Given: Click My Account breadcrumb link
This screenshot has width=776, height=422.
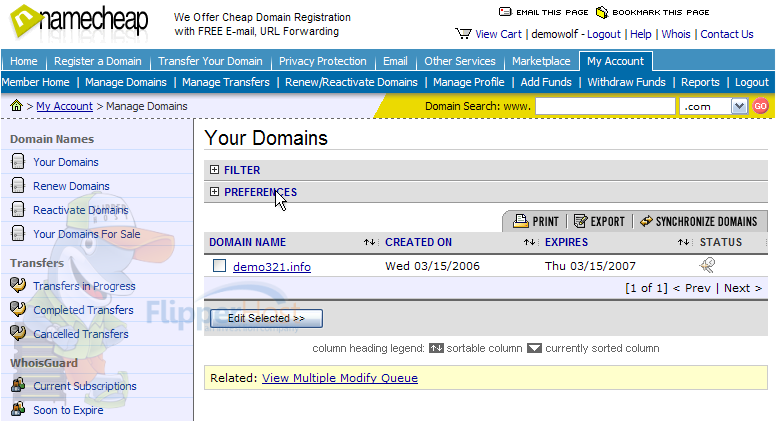Looking at the screenshot, I should pyautogui.click(x=64, y=106).
